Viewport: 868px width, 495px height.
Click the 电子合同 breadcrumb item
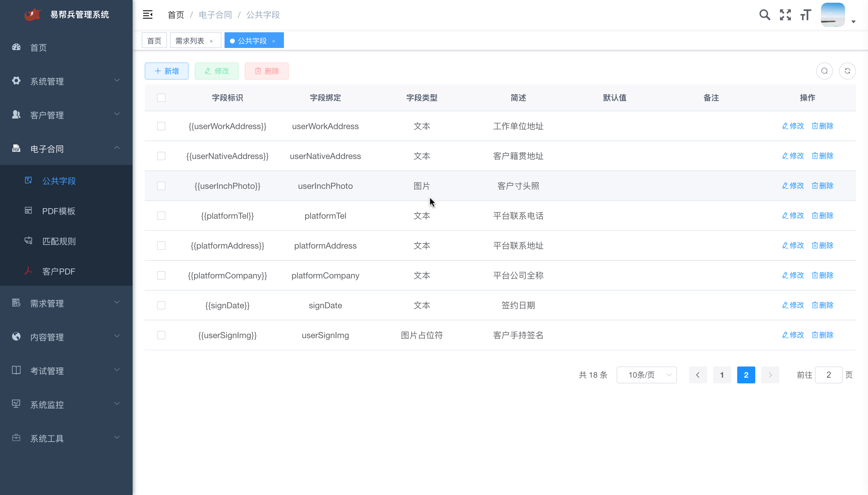click(x=215, y=14)
